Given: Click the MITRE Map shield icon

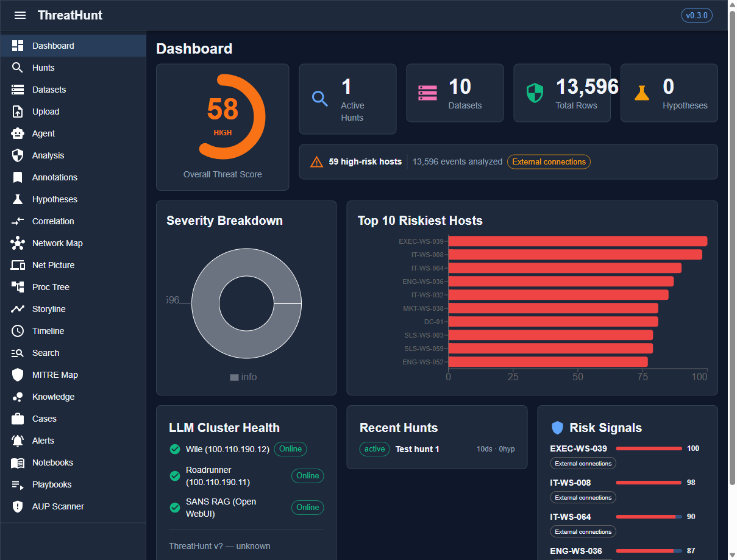Looking at the screenshot, I should point(18,375).
